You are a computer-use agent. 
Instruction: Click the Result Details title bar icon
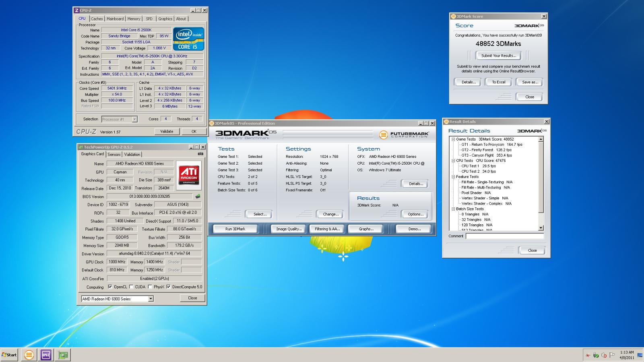446,122
